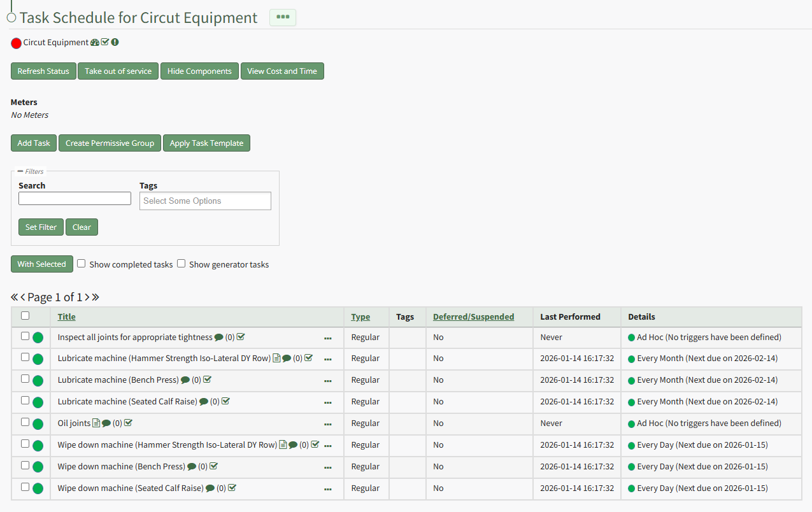This screenshot has height=512, width=812.
Task: Check the select-all checkbox in table header
Action: click(25, 315)
